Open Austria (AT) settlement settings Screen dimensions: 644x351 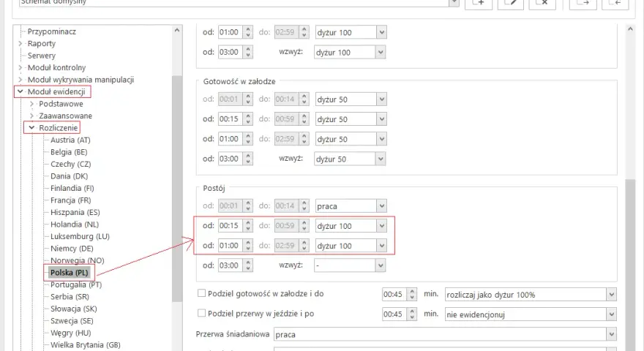[x=70, y=140]
